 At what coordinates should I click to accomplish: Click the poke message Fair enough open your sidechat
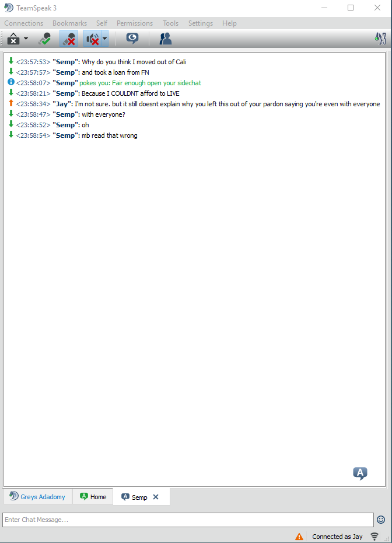coord(140,83)
